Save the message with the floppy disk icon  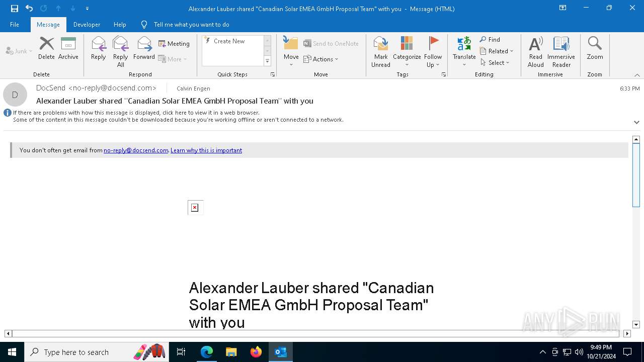tap(15, 9)
